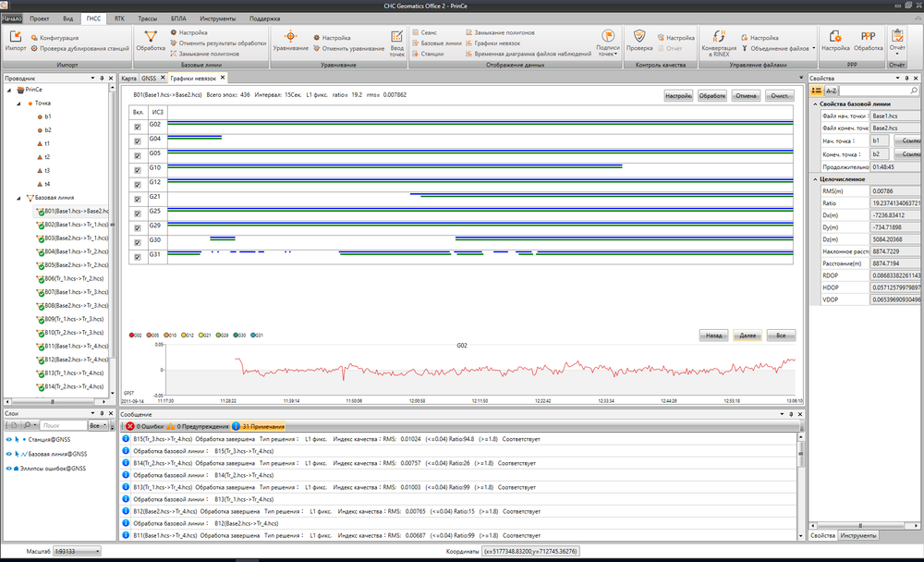The width and height of the screenshot is (924, 562).
Task: Select baseline B05(Base2.hcs->Tr_2.hcs) in tree
Action: pos(72,265)
